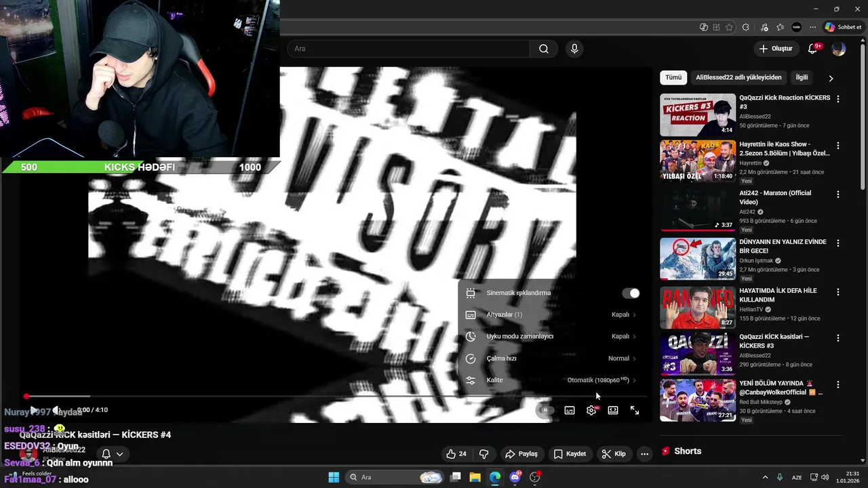Expand notification preferences dropdown beside bell
The width and height of the screenshot is (868, 488).
pos(120,454)
